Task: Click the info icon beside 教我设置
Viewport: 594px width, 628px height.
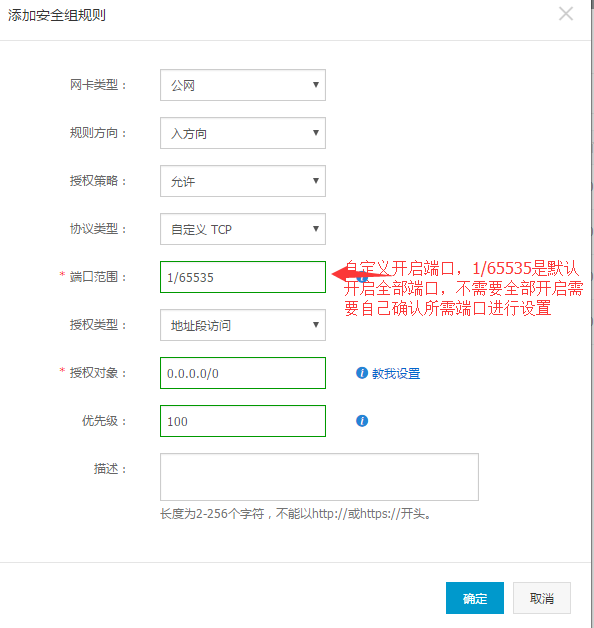Action: click(362, 373)
